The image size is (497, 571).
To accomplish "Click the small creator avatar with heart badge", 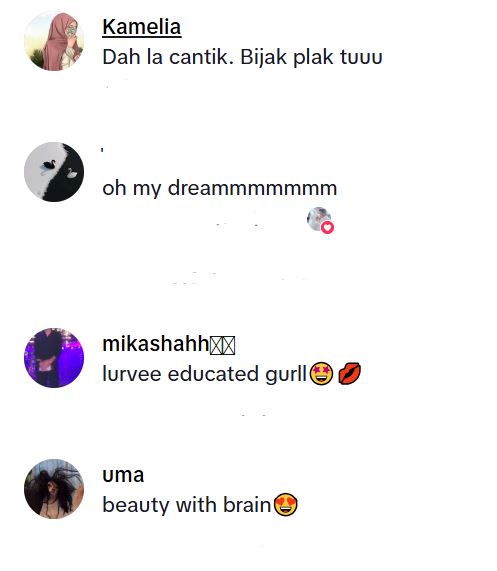I will point(319,219).
